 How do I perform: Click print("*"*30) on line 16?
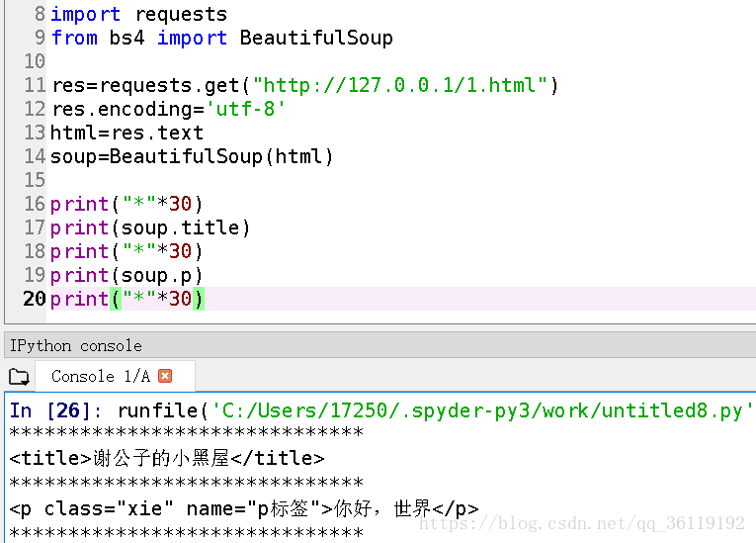126,204
